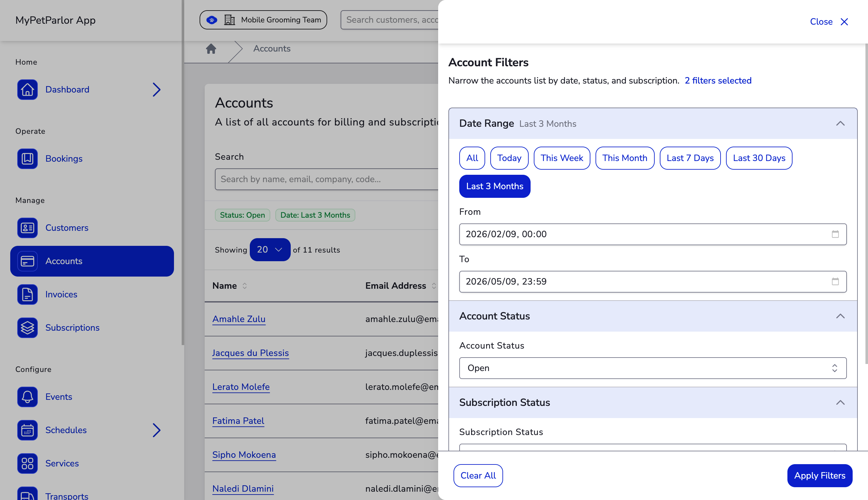The height and width of the screenshot is (500, 868).
Task: Click the Date: Last 3 Months tag
Action: (x=315, y=215)
